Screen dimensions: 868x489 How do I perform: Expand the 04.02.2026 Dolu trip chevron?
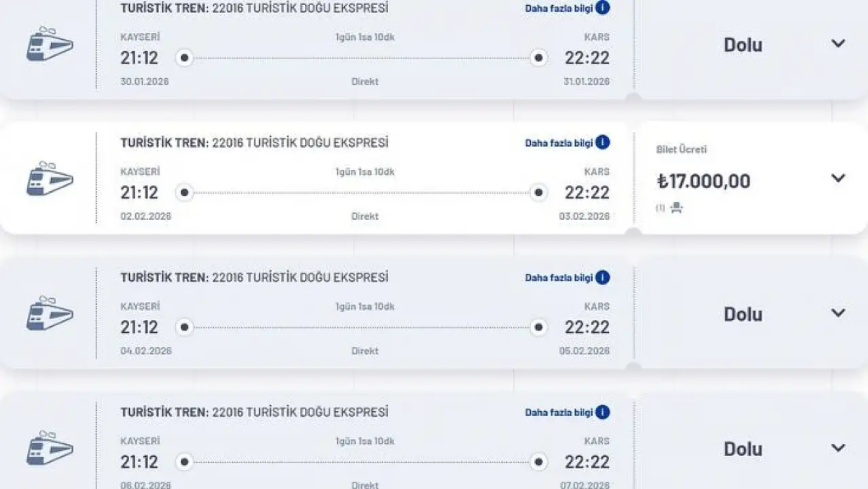click(x=838, y=313)
